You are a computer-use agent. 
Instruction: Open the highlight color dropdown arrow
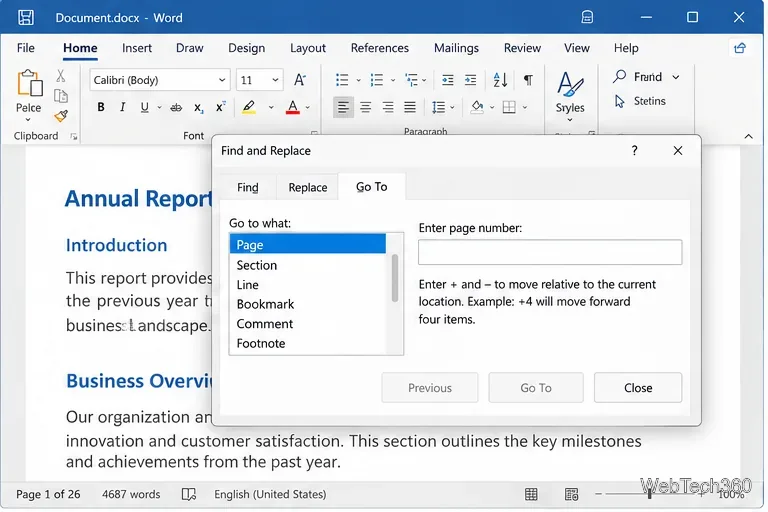tap(271, 107)
